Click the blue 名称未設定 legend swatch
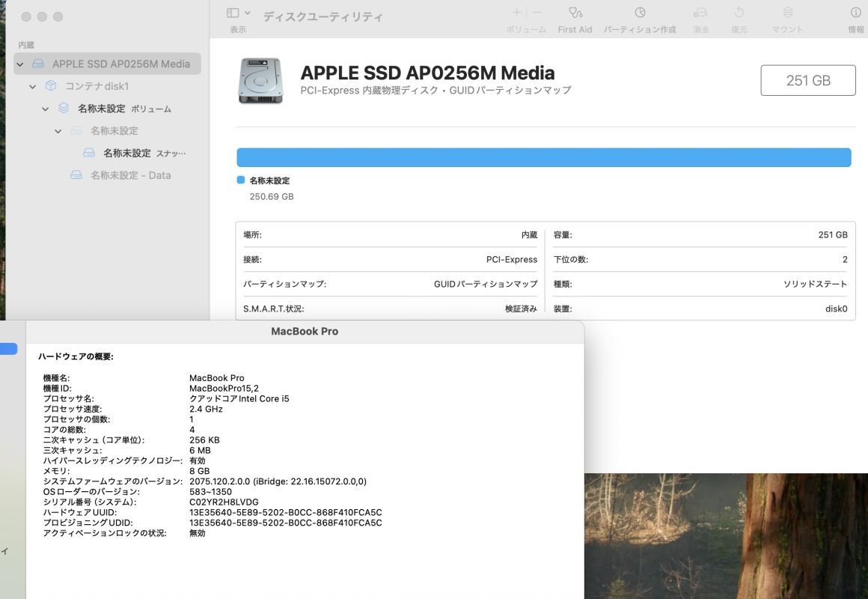 click(240, 180)
